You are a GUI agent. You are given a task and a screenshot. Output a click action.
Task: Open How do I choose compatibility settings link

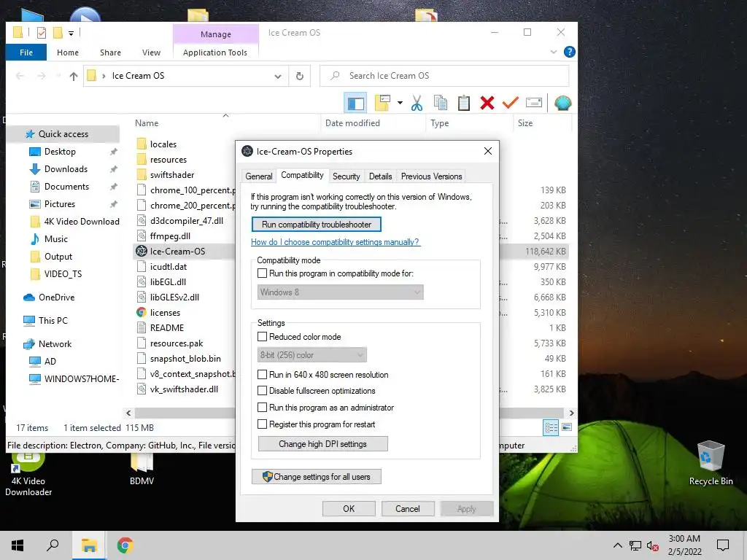(335, 242)
